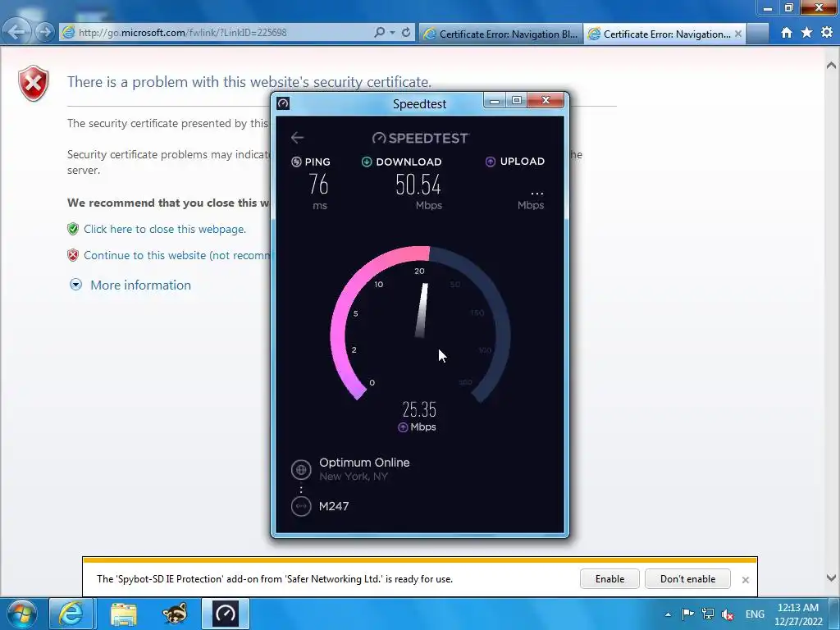The image size is (840, 630).
Task: Open the IE Tools gear menu
Action: [x=827, y=33]
